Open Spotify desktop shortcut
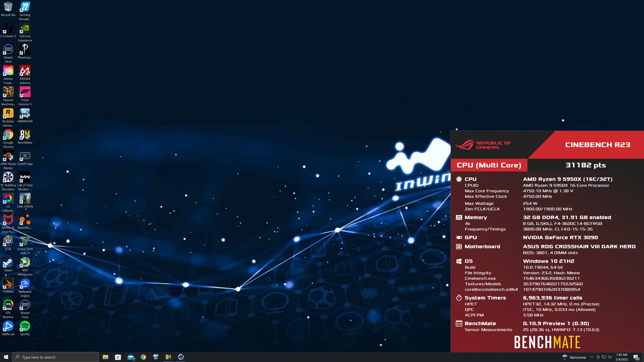 click(25, 328)
